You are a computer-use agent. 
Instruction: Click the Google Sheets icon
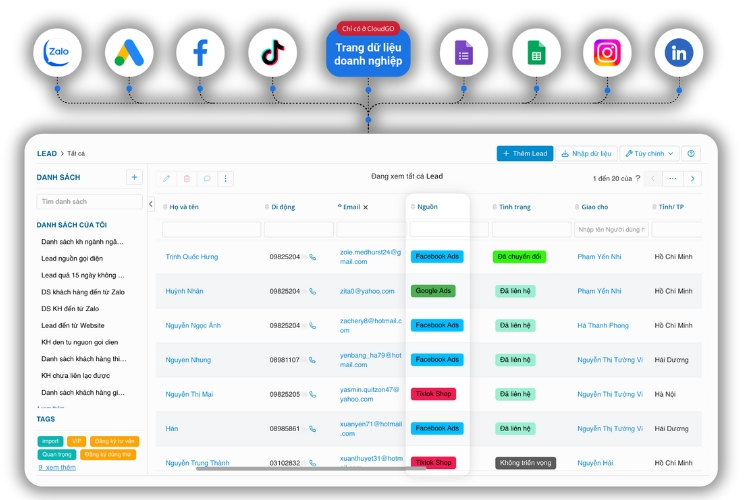(x=536, y=54)
